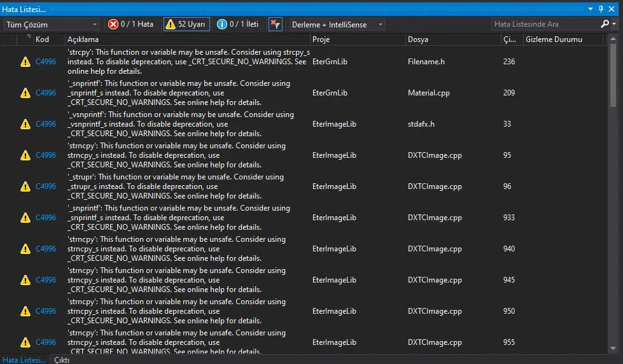Open C4996 link for Material.cpp warning
Viewport: 623px width, 364px height.
coord(46,93)
